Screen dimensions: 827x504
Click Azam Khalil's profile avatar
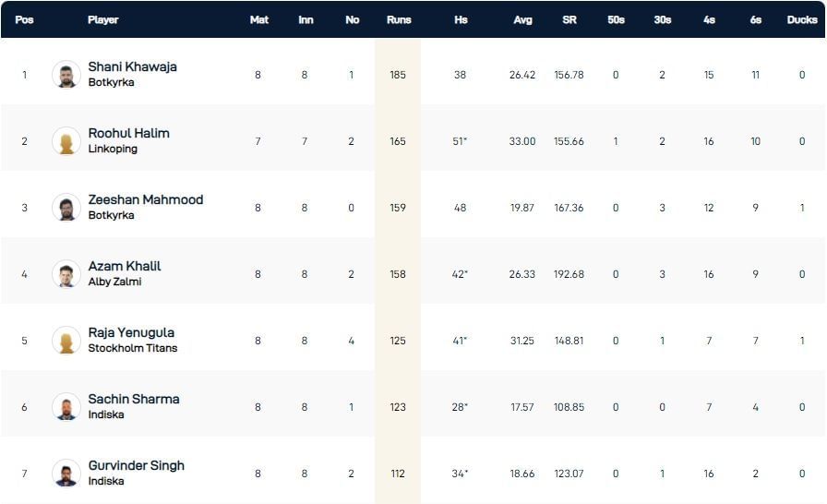pyautogui.click(x=66, y=274)
